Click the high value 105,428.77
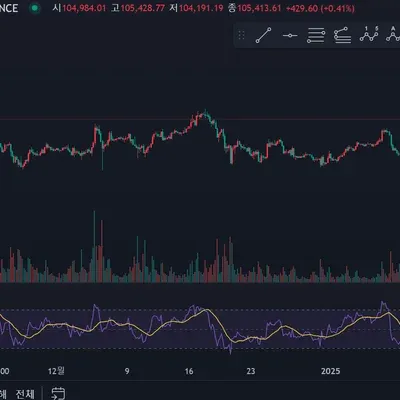 pyautogui.click(x=143, y=8)
